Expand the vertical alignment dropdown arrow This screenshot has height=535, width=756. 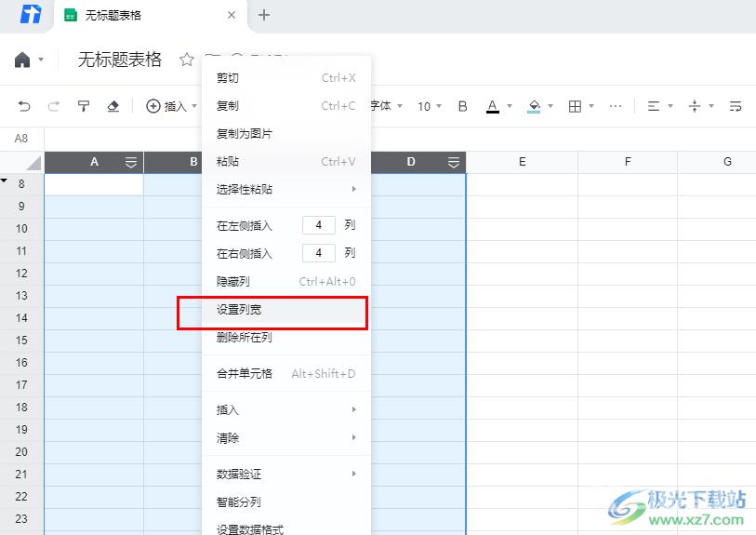pyautogui.click(x=711, y=106)
